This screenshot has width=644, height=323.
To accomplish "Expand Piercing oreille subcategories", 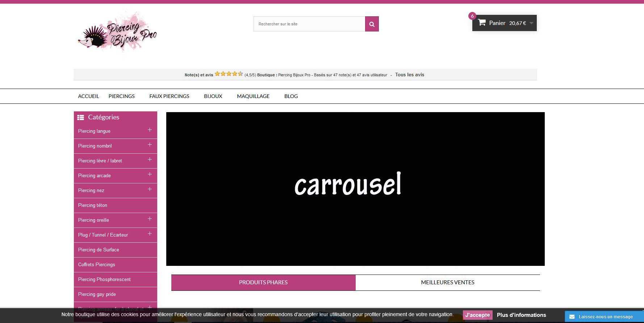I will point(150,219).
